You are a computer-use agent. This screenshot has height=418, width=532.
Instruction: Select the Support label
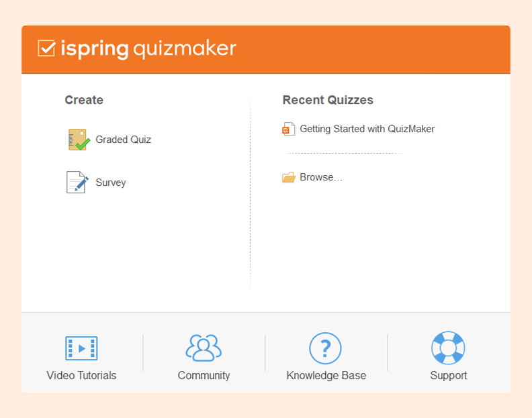[x=448, y=376]
